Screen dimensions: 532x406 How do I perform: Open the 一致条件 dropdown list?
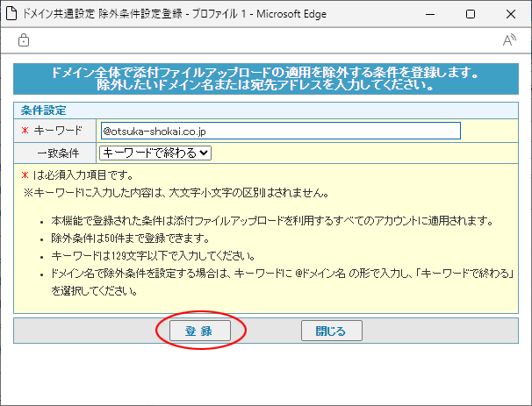[x=155, y=153]
